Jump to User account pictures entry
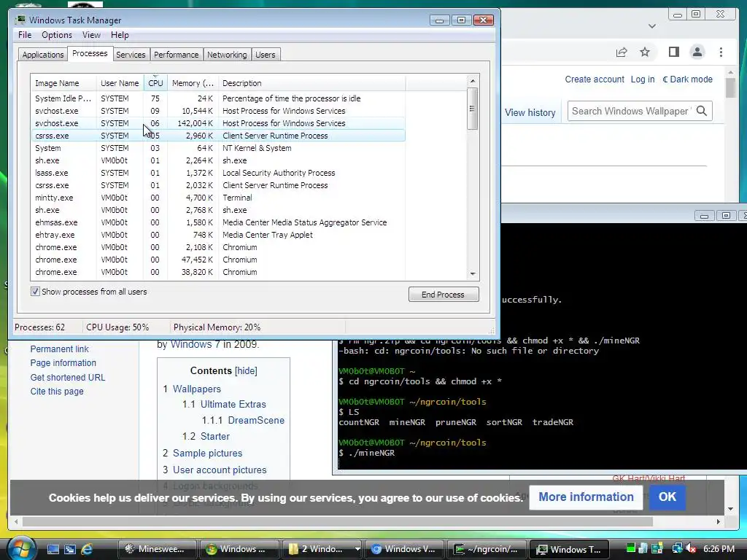 tap(220, 470)
